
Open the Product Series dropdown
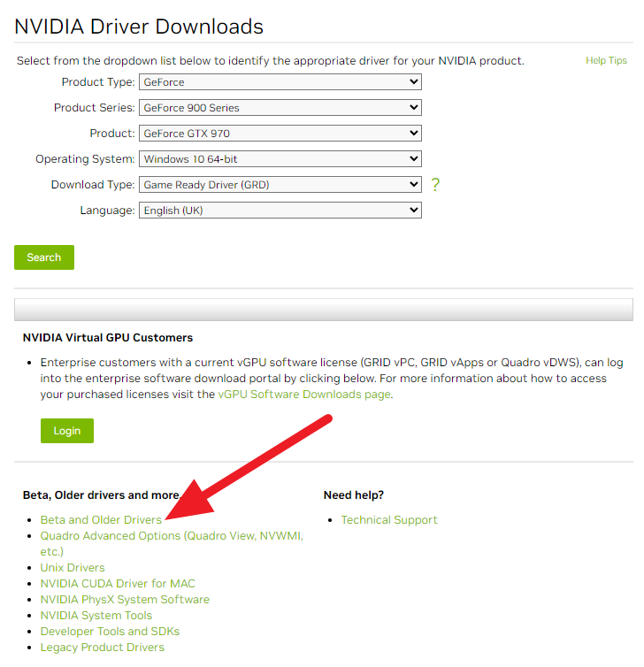(280, 108)
